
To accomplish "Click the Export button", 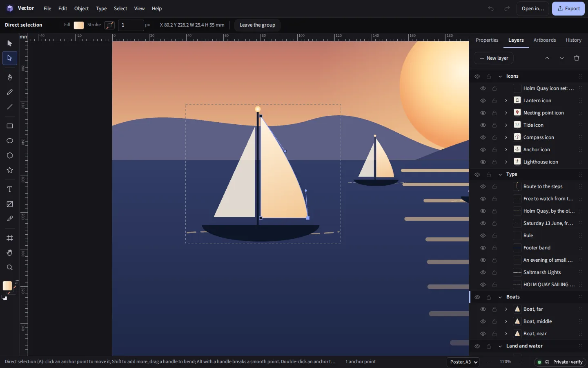I will tap(568, 9).
